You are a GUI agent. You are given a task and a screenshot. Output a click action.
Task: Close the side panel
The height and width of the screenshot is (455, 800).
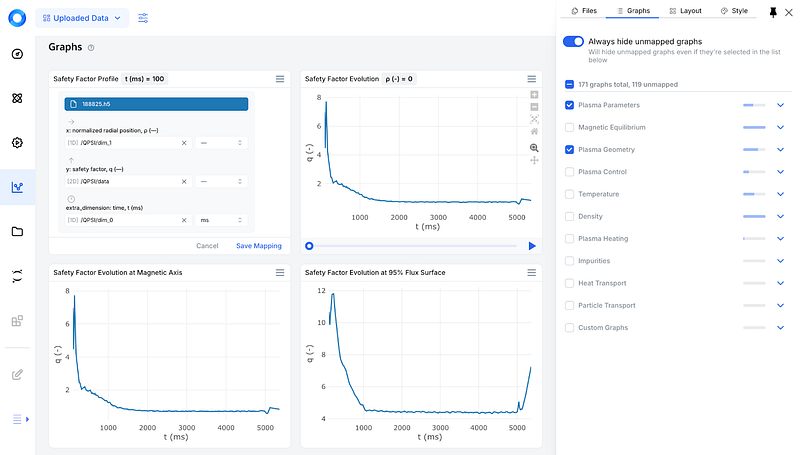(x=789, y=12)
